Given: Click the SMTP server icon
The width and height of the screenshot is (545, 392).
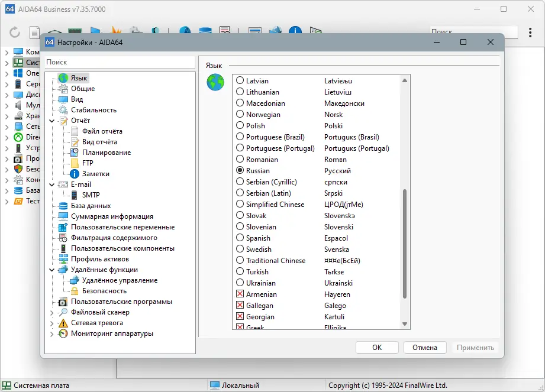Looking at the screenshot, I should (x=75, y=195).
